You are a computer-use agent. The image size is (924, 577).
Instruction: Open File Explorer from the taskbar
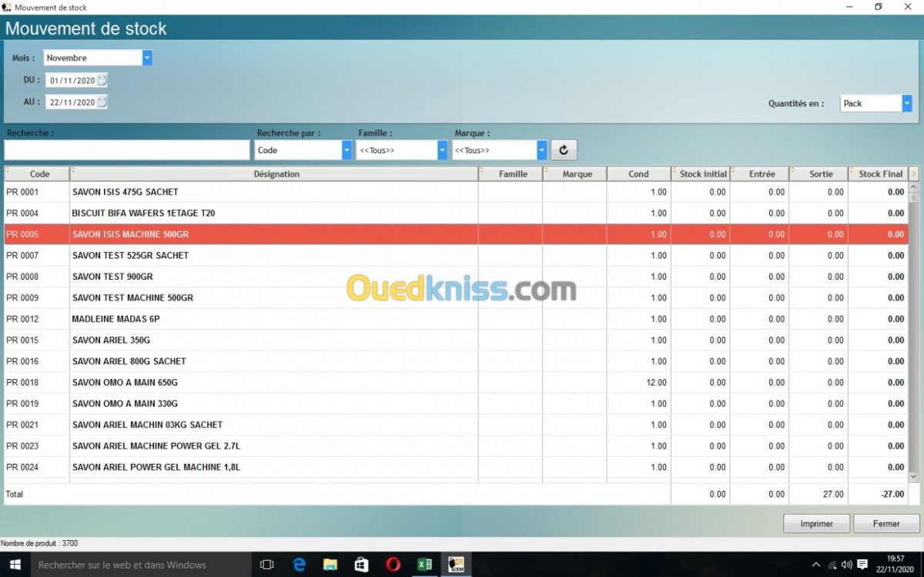point(330,565)
